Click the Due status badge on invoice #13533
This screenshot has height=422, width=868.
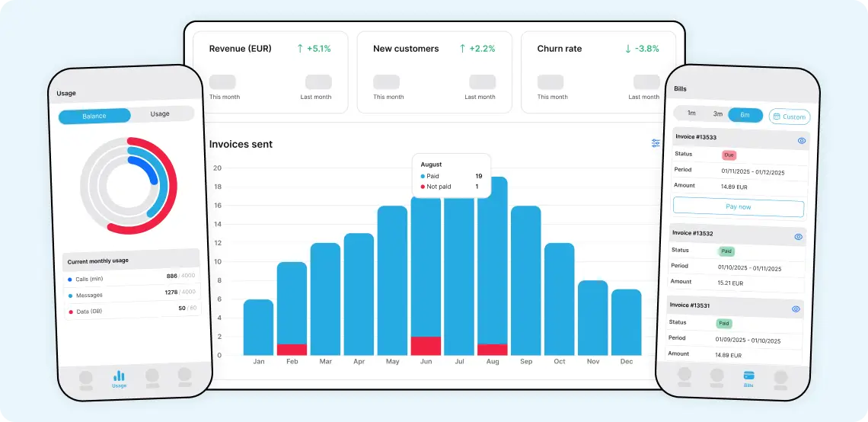pos(729,155)
